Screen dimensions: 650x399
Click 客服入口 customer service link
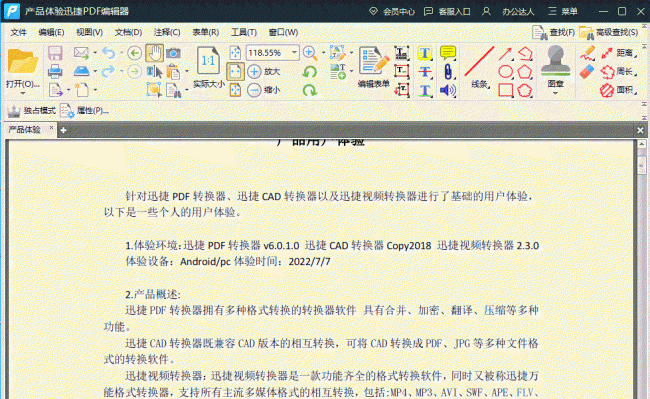pos(447,12)
